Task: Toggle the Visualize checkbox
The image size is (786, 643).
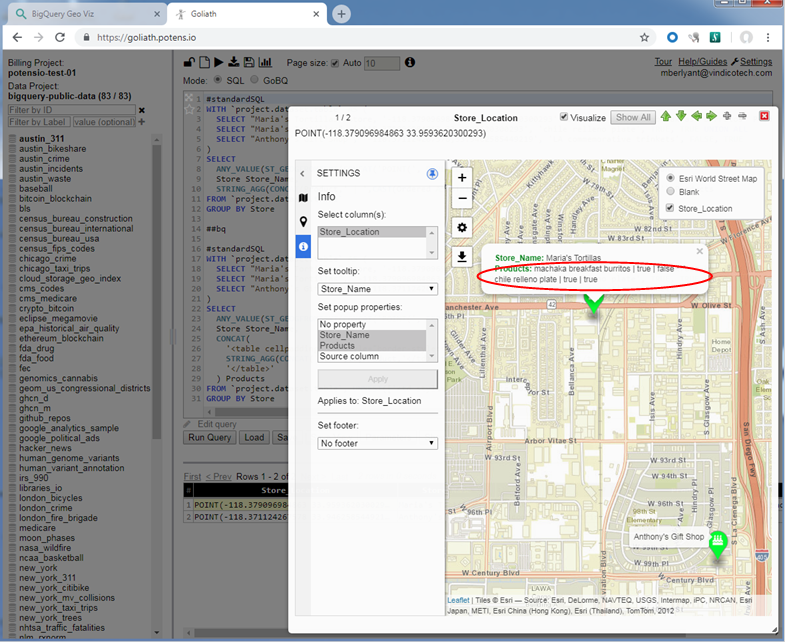Action: [564, 117]
